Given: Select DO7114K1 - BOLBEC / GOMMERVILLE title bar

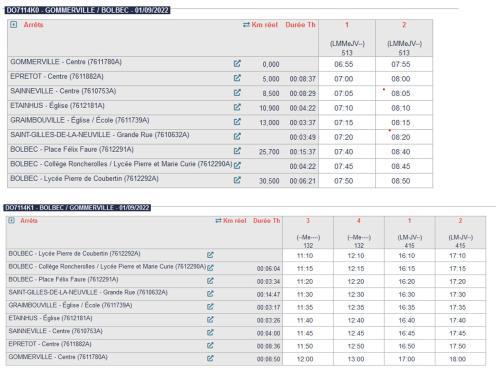Looking at the screenshot, I should [77, 208].
